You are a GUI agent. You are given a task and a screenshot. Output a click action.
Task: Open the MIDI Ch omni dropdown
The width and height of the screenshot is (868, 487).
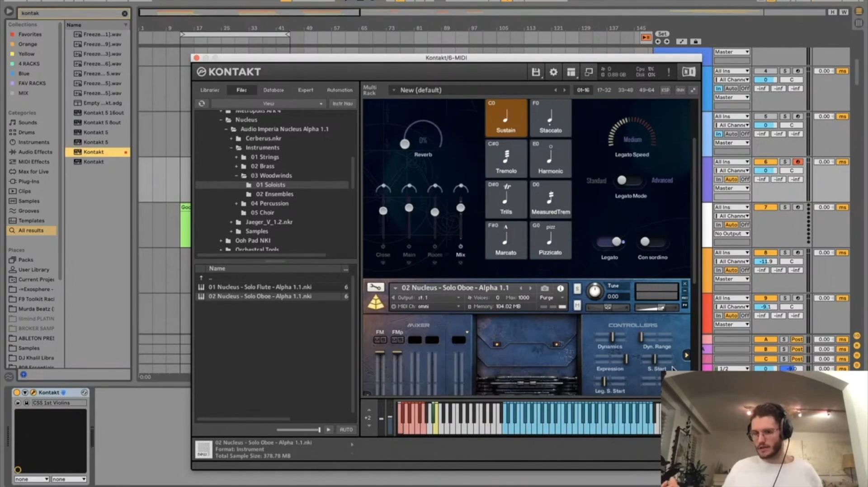click(x=426, y=306)
